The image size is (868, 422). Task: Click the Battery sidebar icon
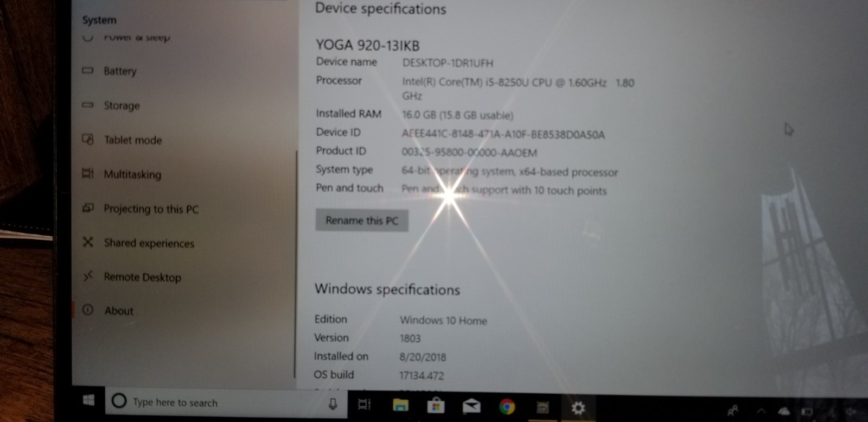point(87,71)
